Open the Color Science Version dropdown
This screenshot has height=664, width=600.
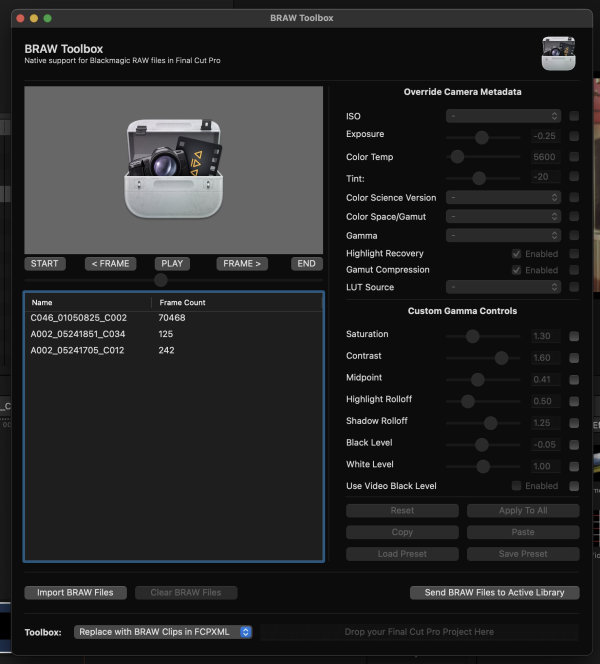pyautogui.click(x=503, y=197)
